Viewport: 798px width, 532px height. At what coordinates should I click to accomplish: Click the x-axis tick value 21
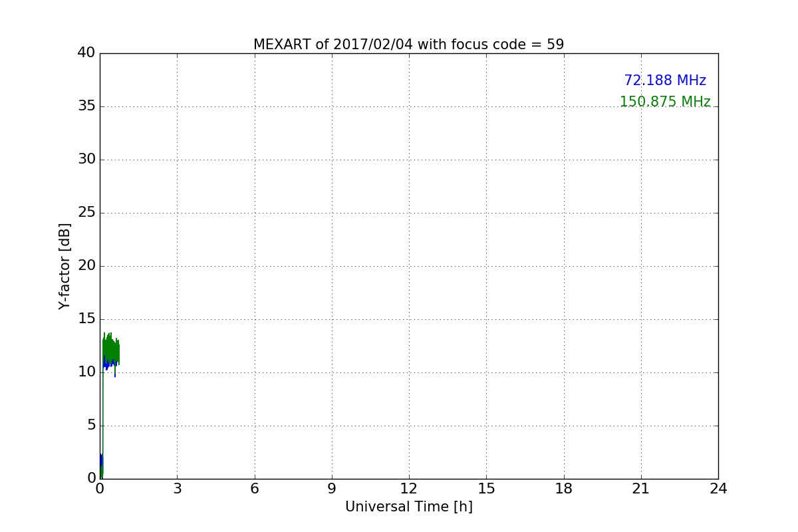pyautogui.click(x=640, y=489)
